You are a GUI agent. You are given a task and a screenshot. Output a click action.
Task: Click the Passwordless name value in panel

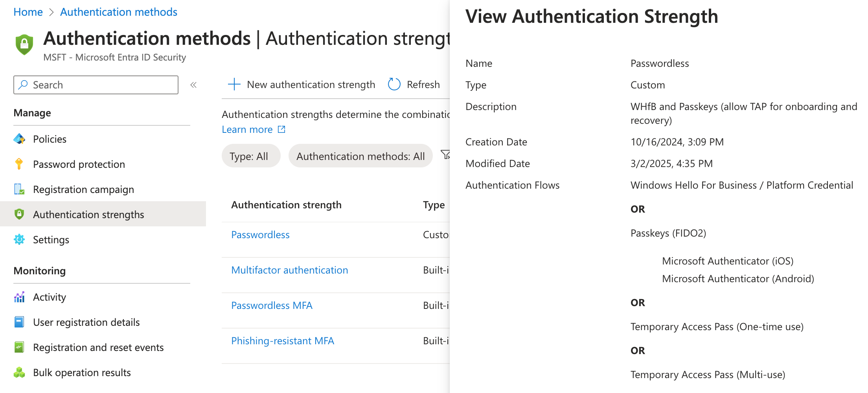(x=660, y=63)
